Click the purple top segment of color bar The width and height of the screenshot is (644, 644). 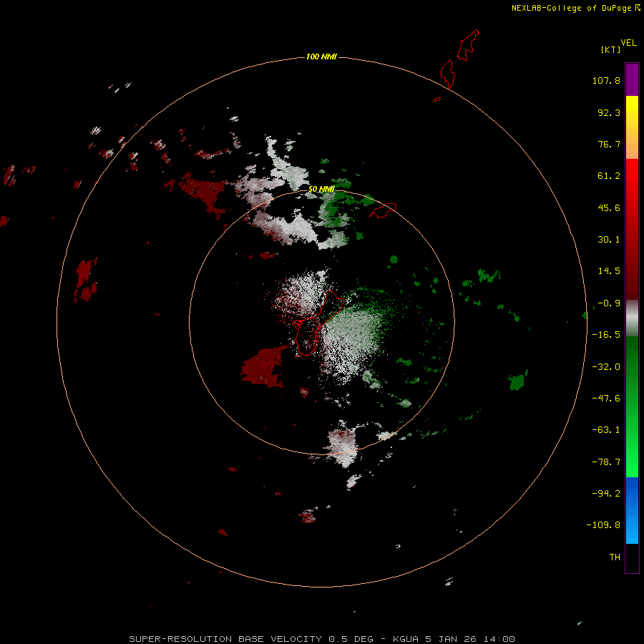(632, 79)
